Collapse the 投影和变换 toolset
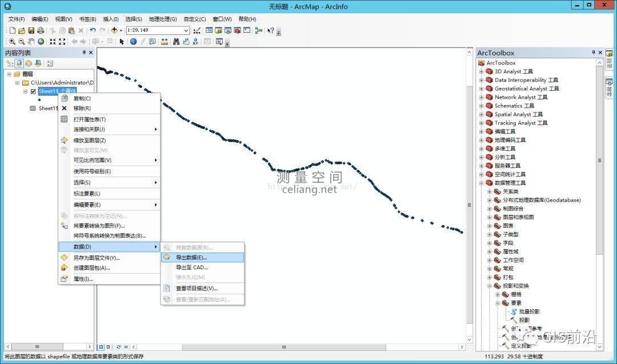Image resolution: width=617 pixels, height=364 pixels. click(x=489, y=286)
